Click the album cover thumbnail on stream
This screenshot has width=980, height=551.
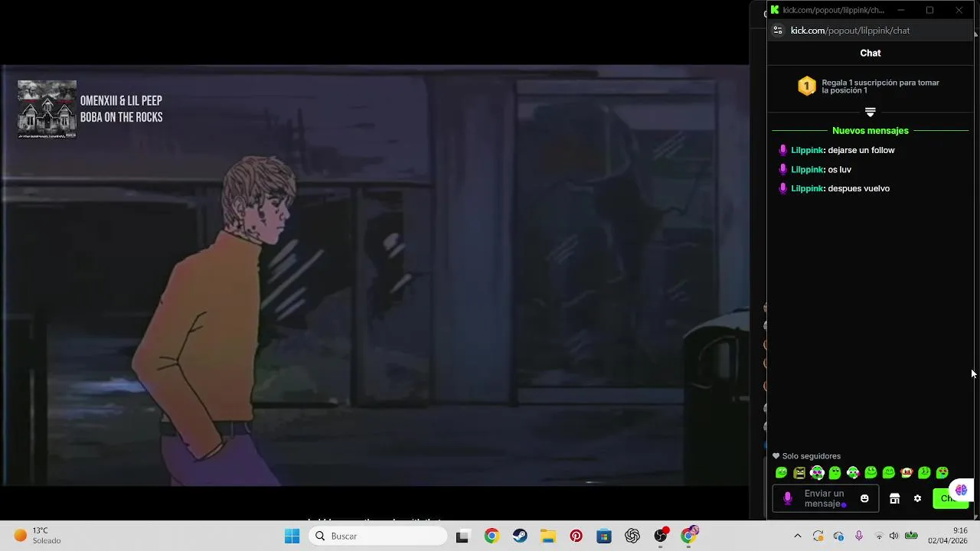[47, 109]
